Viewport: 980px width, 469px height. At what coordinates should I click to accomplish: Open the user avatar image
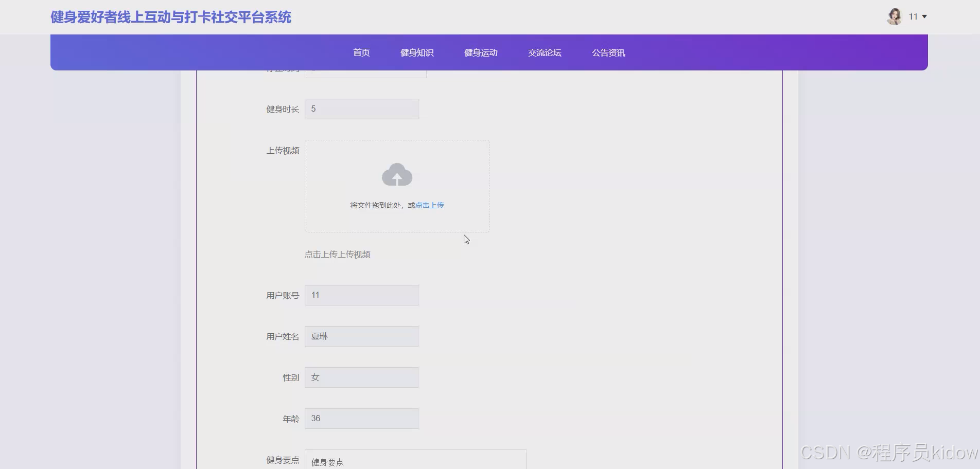coord(894,16)
